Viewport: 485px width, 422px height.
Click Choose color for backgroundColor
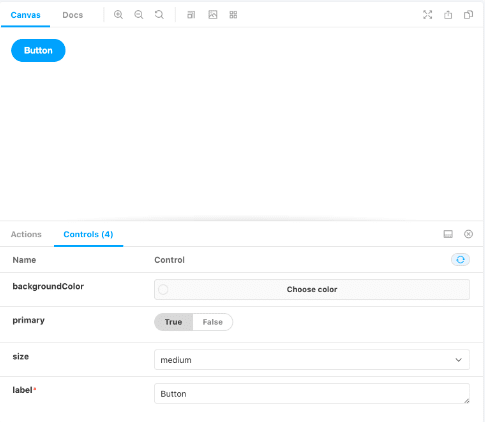click(312, 289)
